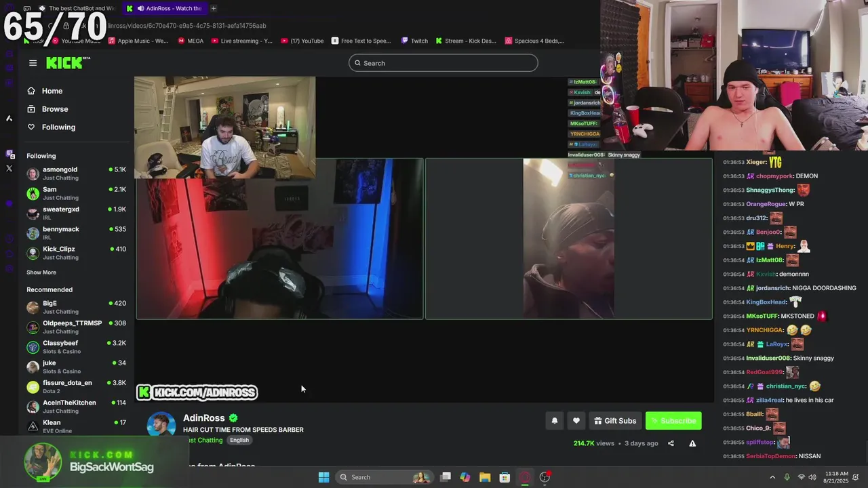The width and height of the screenshot is (868, 488).
Task: Click Classybeef's avatar icon
Action: 33,347
